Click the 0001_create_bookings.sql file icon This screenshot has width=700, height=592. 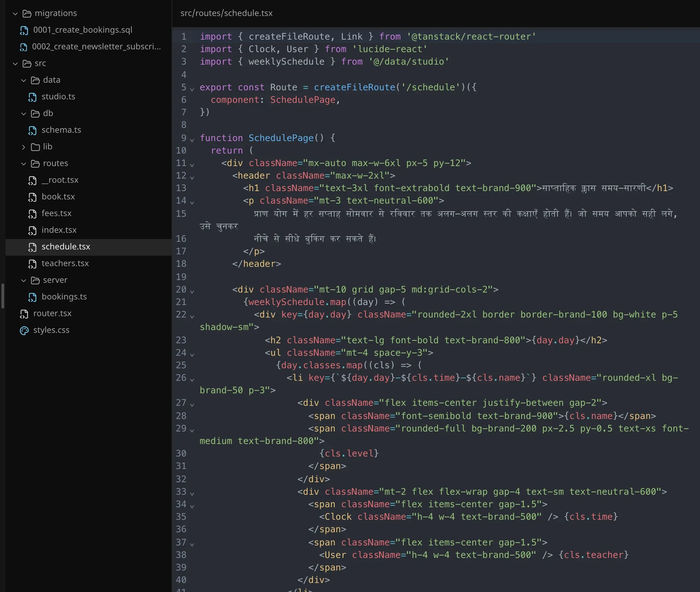pos(24,30)
